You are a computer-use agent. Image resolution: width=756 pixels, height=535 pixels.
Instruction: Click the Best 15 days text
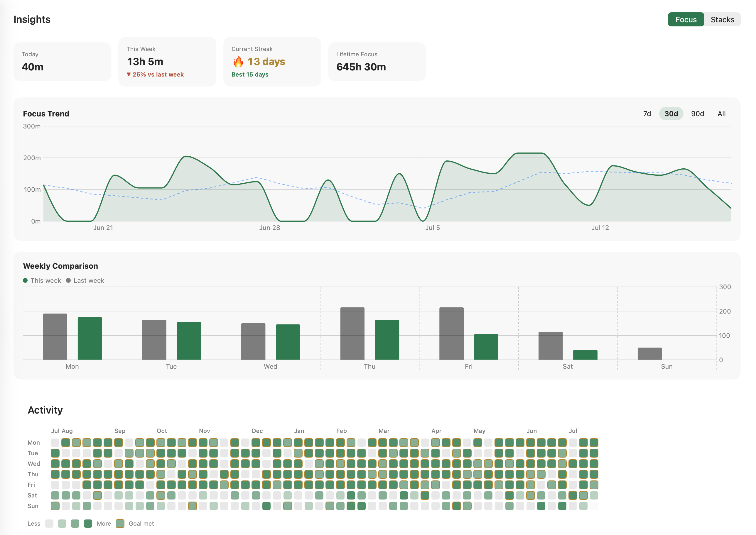click(250, 75)
